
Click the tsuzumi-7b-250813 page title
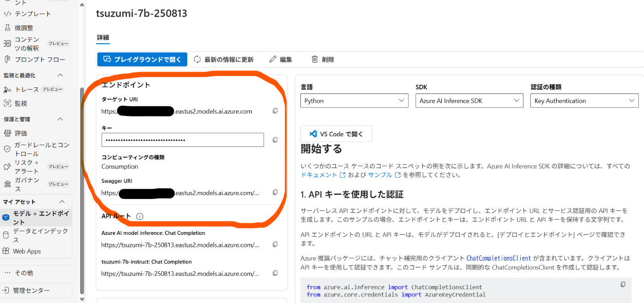tap(142, 13)
